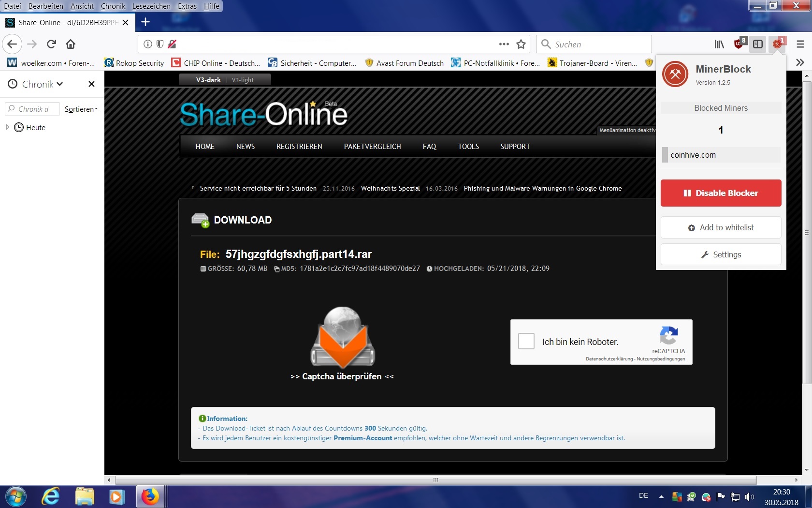Open Internet Explorer from the taskbar
The height and width of the screenshot is (508, 812).
tap(50, 497)
